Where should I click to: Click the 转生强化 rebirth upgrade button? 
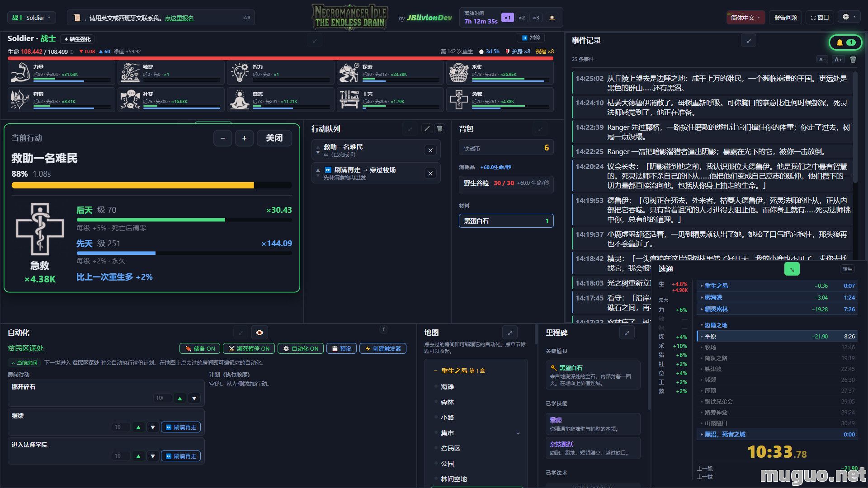(x=77, y=39)
